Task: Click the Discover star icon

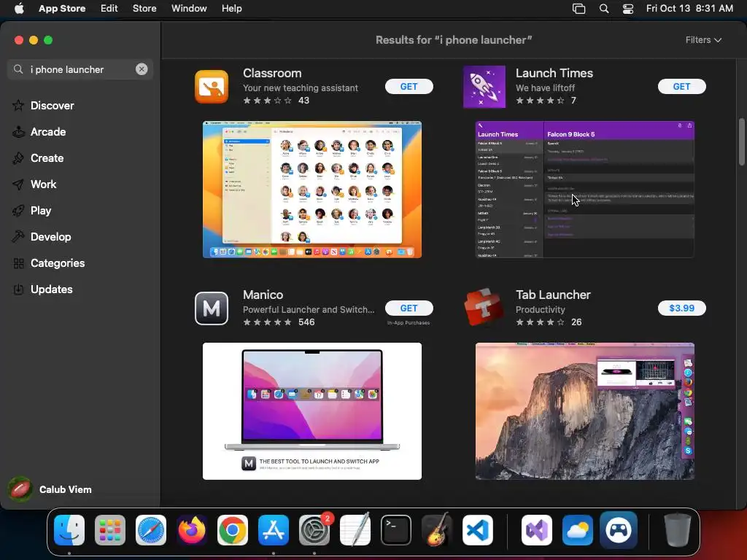Action: [18, 105]
